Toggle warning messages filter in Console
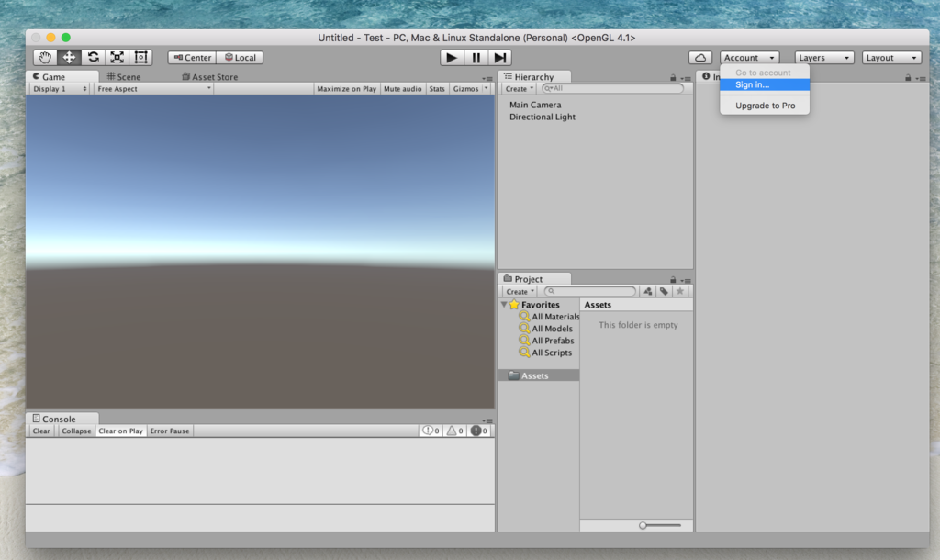This screenshot has height=560, width=940. 454,431
